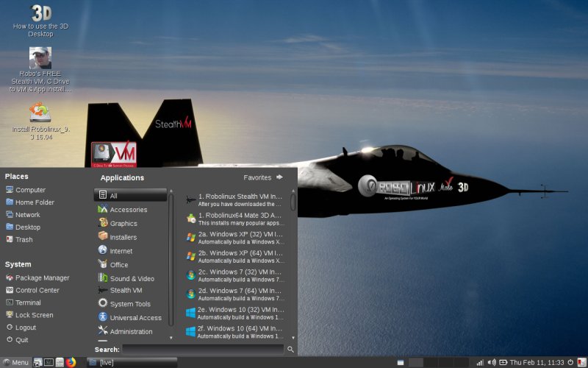Click the magnifier icon beside Search

pos(290,349)
